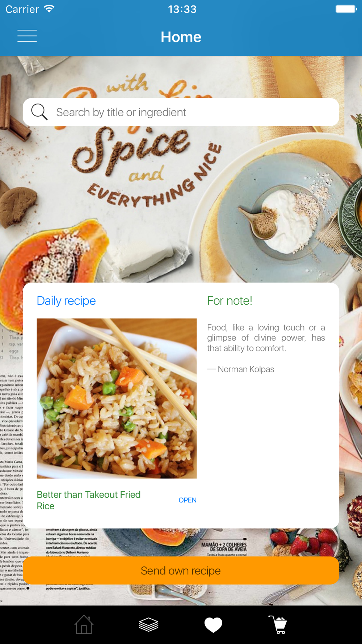Screen dimensions: 362x644
Task: Open the Home tab in bottom bar
Action: (84, 625)
